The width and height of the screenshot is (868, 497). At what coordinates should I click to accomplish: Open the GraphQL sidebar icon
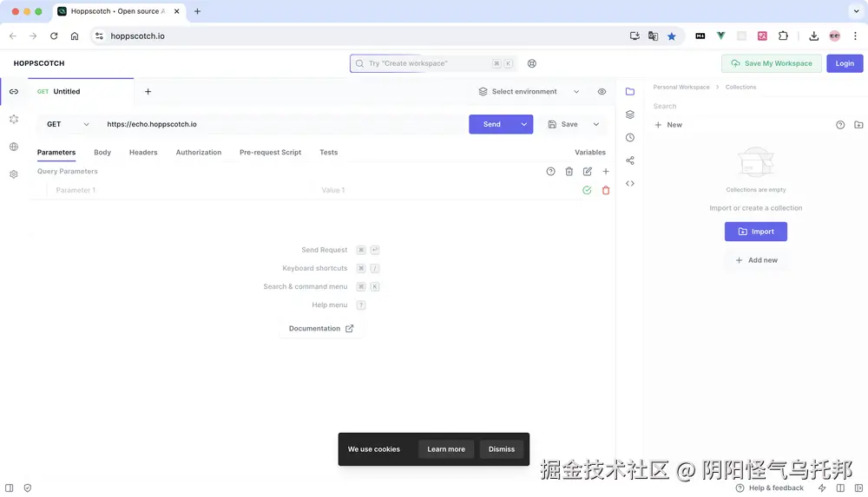pyautogui.click(x=14, y=119)
